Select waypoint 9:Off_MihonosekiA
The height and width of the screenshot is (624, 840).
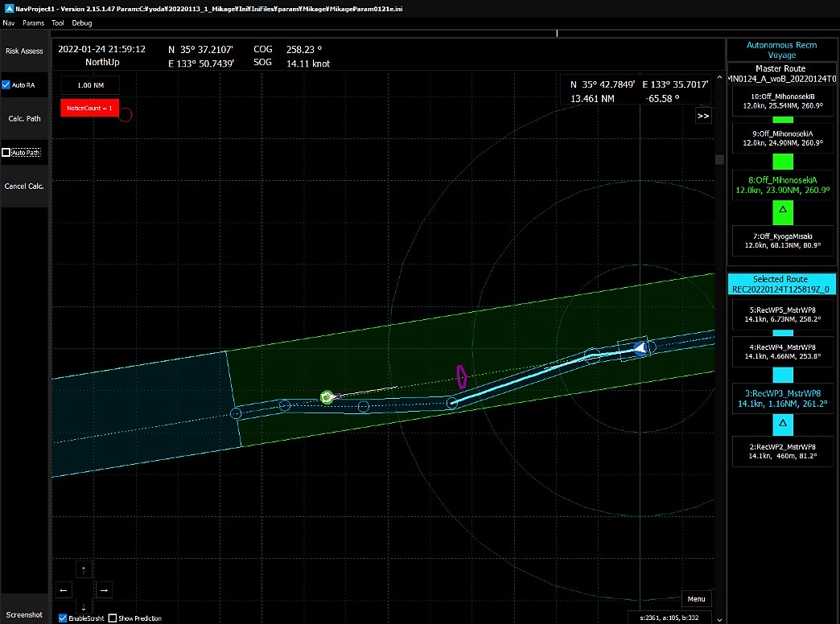tap(782, 138)
